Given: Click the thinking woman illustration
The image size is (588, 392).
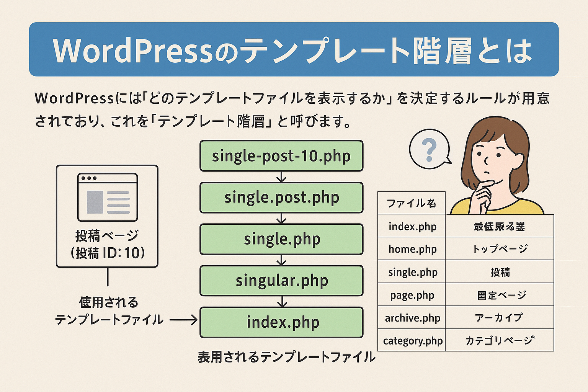Looking at the screenshot, I should click(498, 165).
